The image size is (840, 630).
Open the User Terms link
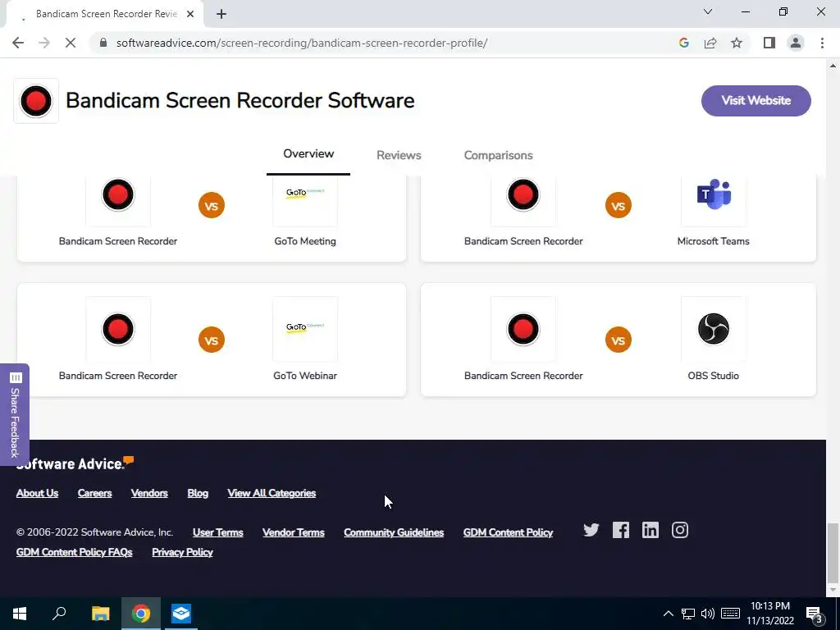click(x=218, y=532)
